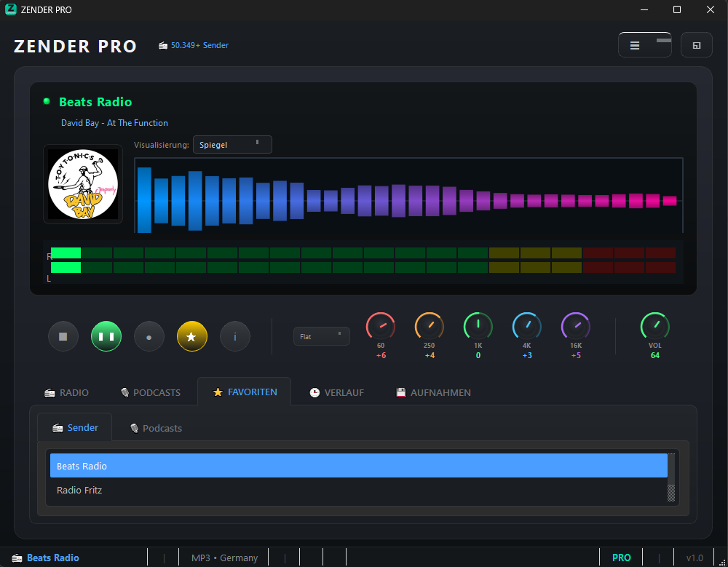
Task: Click the David Bay - At The Function link
Action: [x=114, y=123]
